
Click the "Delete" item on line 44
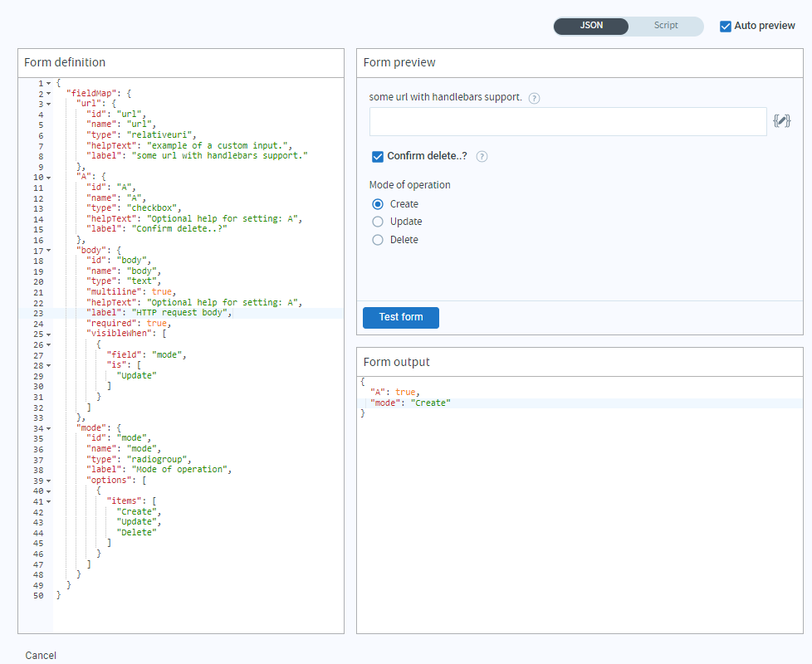point(136,532)
